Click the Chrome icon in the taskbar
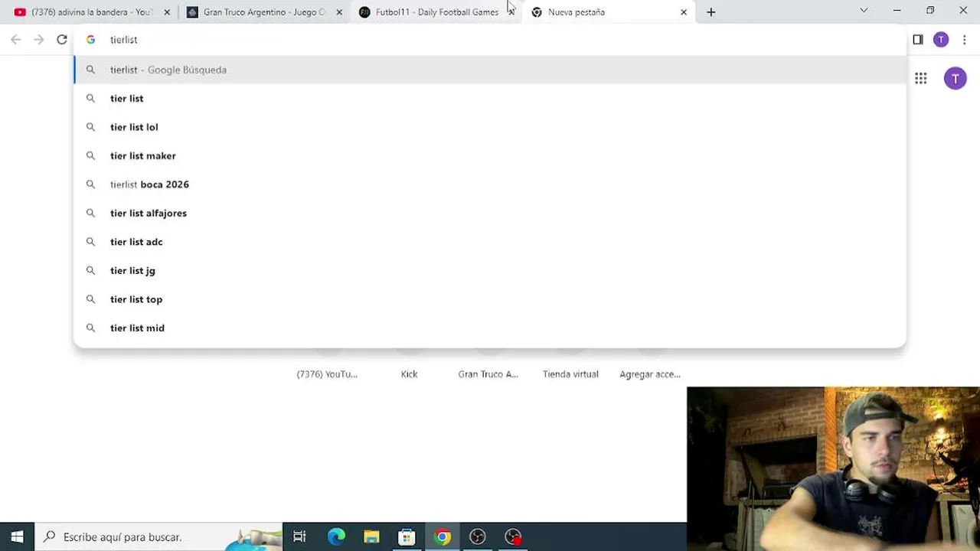The width and height of the screenshot is (980, 551). pyautogui.click(x=442, y=537)
